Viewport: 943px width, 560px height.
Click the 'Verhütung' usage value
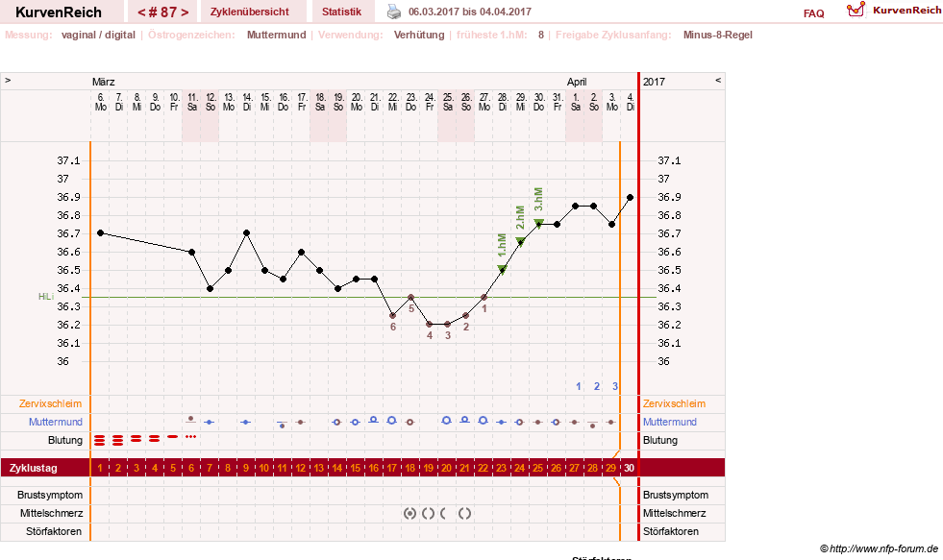(x=419, y=35)
